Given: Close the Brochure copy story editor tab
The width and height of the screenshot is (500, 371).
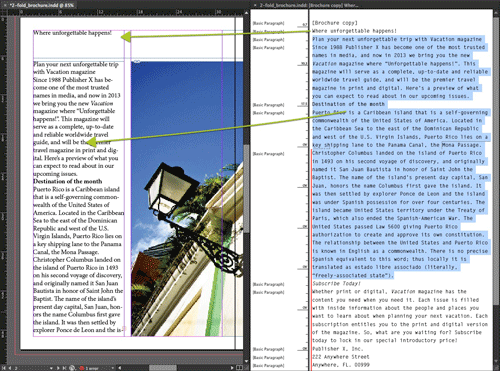Looking at the screenshot, I should (255, 5).
